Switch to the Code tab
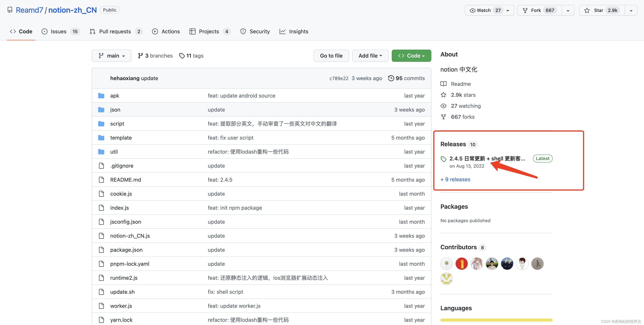 point(21,31)
